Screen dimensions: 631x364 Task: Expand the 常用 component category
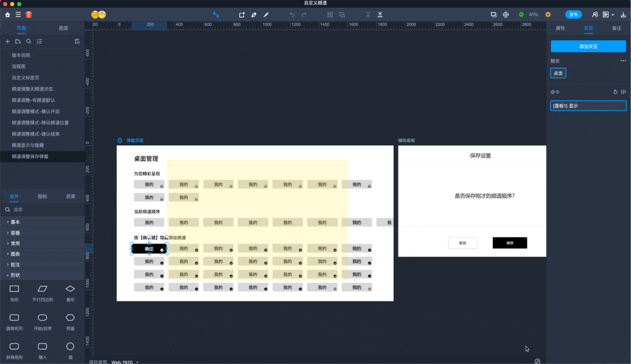coord(14,244)
